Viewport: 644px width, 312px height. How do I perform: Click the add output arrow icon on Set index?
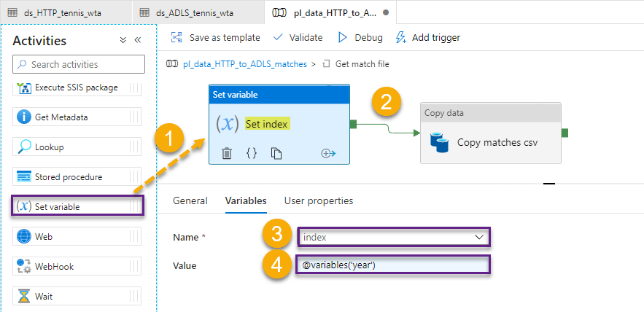pos(327,153)
